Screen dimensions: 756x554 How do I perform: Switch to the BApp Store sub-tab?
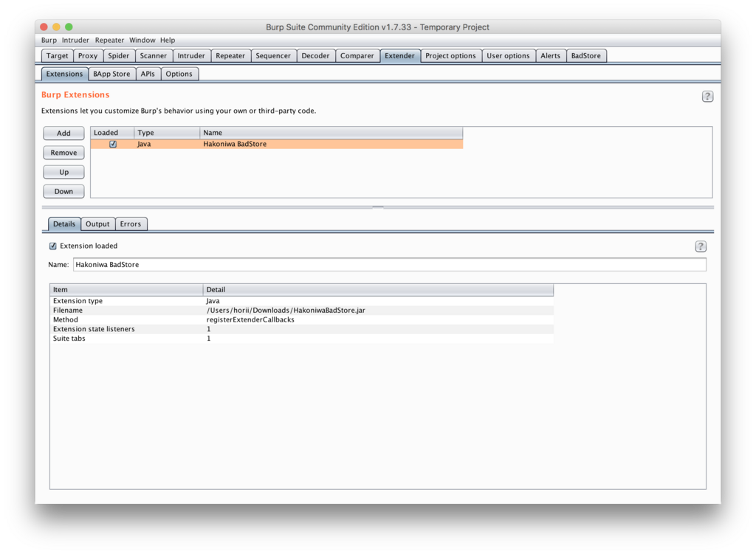111,75
